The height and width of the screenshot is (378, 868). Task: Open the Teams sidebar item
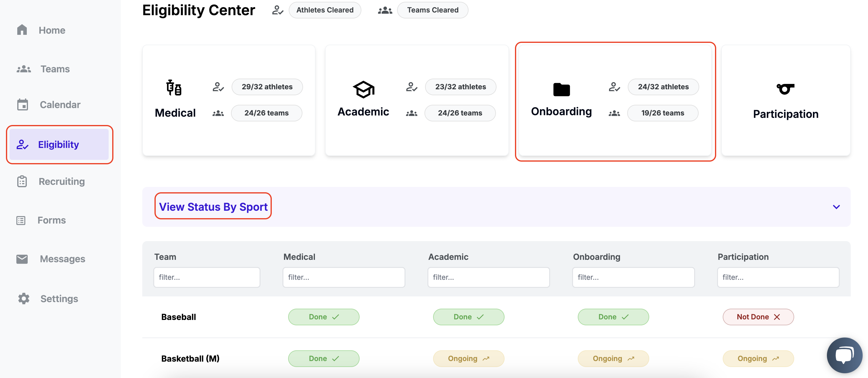55,69
